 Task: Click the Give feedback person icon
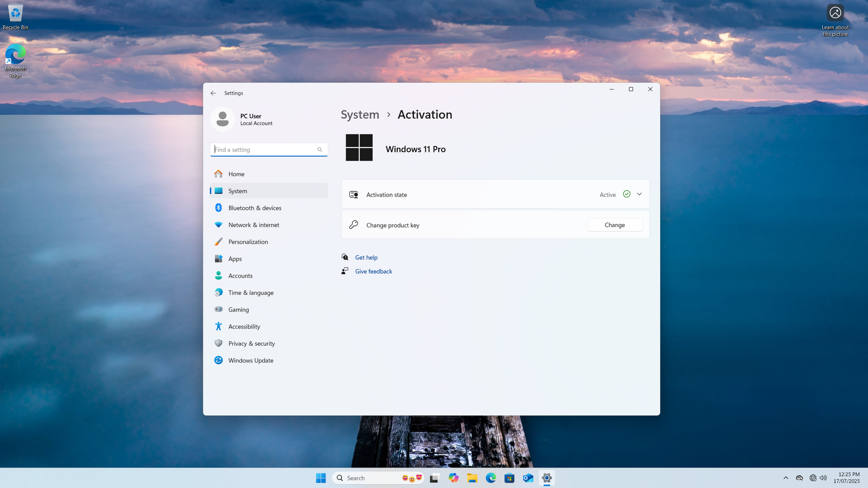[x=345, y=271]
